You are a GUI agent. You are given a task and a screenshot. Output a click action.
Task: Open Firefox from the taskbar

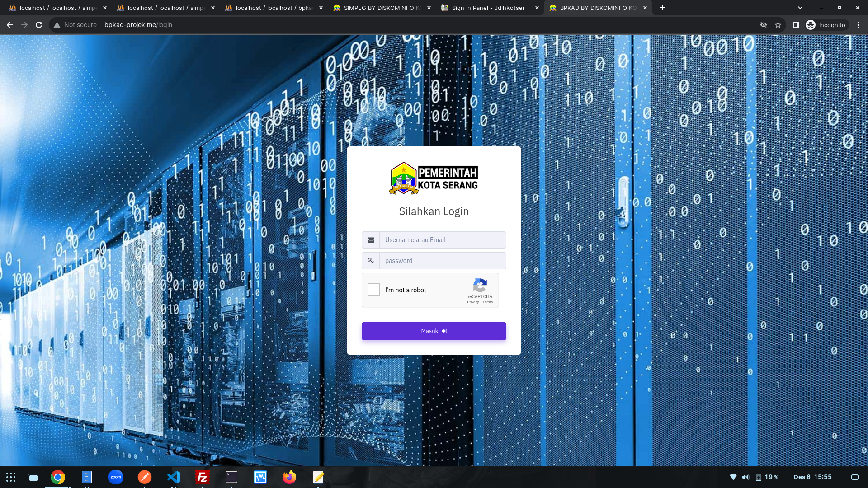click(289, 477)
